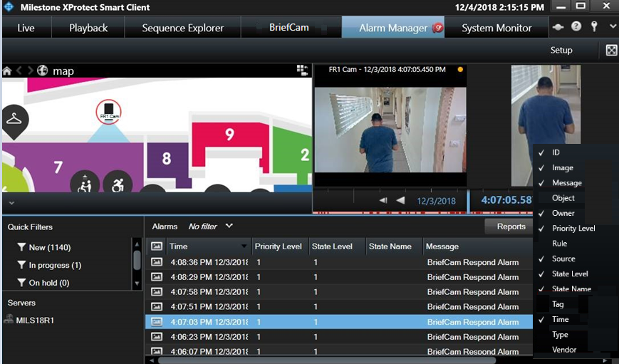Viewport: 619px width, 364px height.
Task: Open the Sequence Explorer tab
Action: 183,28
